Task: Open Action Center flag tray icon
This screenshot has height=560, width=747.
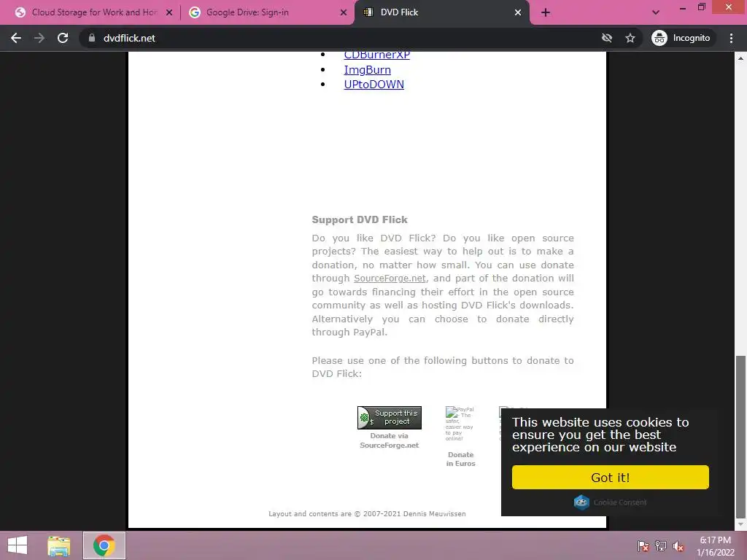Action: tap(643, 546)
